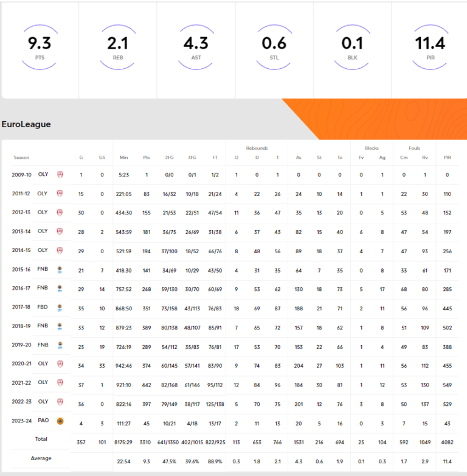Click the Fenerbahce logo in the 2019-20 row
The image size is (467, 476).
point(60,345)
